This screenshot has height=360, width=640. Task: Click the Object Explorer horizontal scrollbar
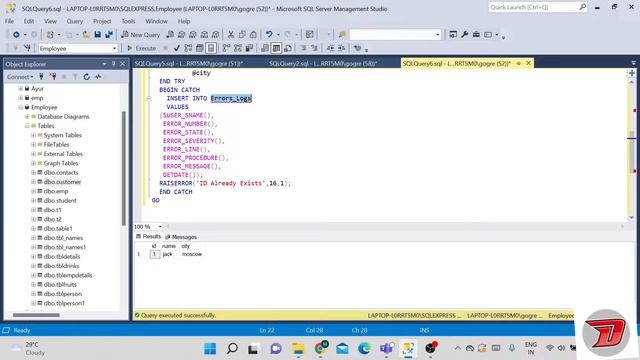[36, 315]
